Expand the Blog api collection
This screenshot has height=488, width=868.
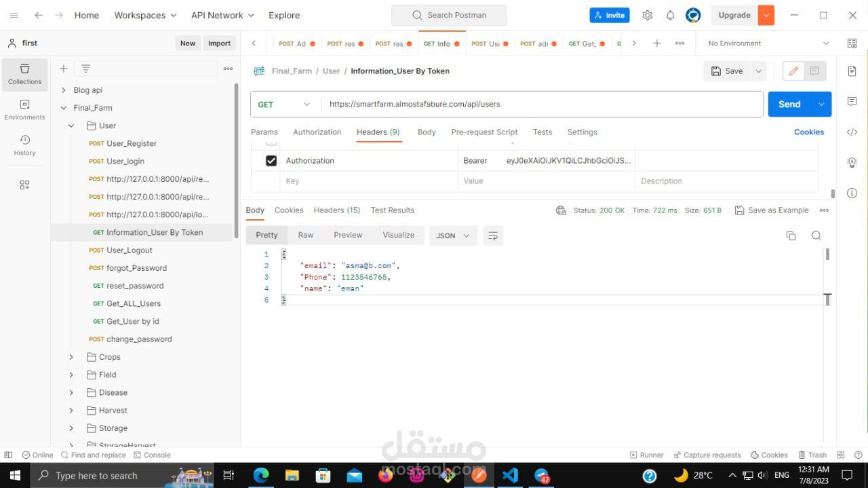[x=64, y=90]
